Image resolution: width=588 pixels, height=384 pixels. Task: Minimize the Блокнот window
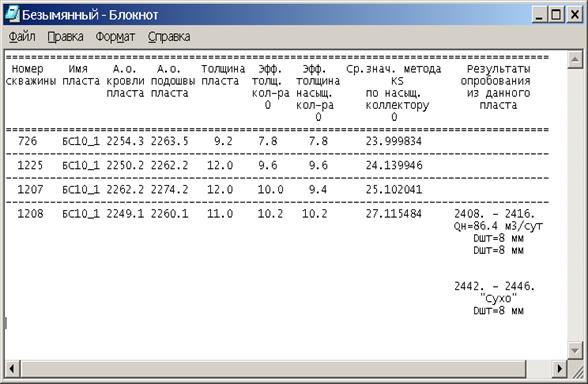pos(539,15)
